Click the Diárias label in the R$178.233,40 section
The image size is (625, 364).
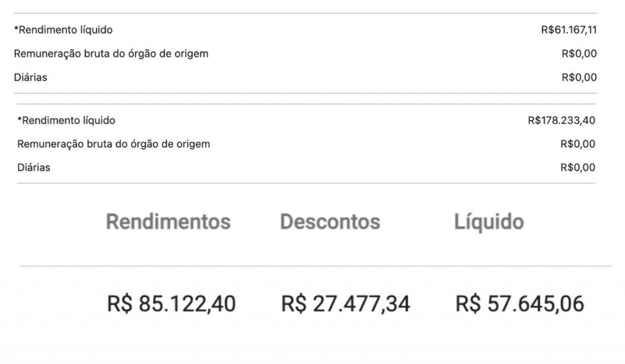point(34,168)
